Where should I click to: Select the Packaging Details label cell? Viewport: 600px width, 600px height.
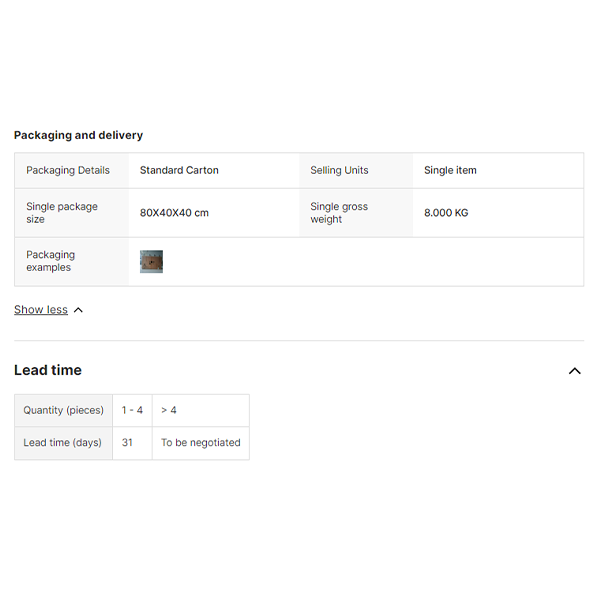[68, 170]
